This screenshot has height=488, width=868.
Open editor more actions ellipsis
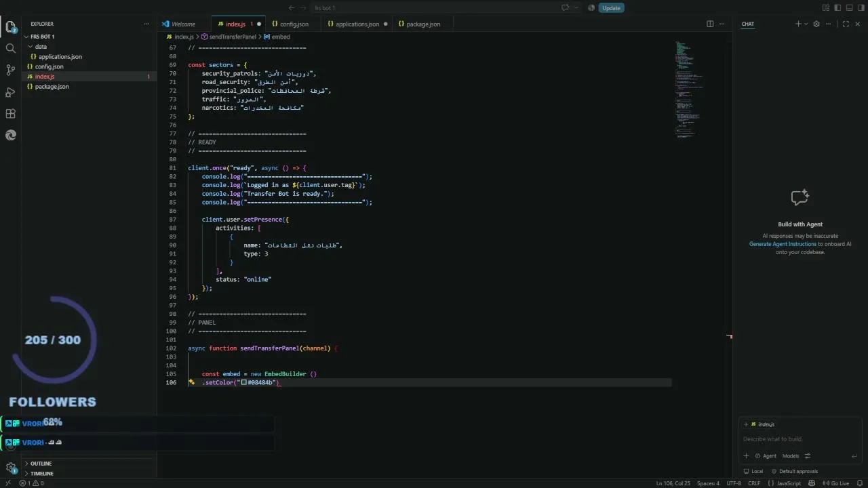[722, 24]
